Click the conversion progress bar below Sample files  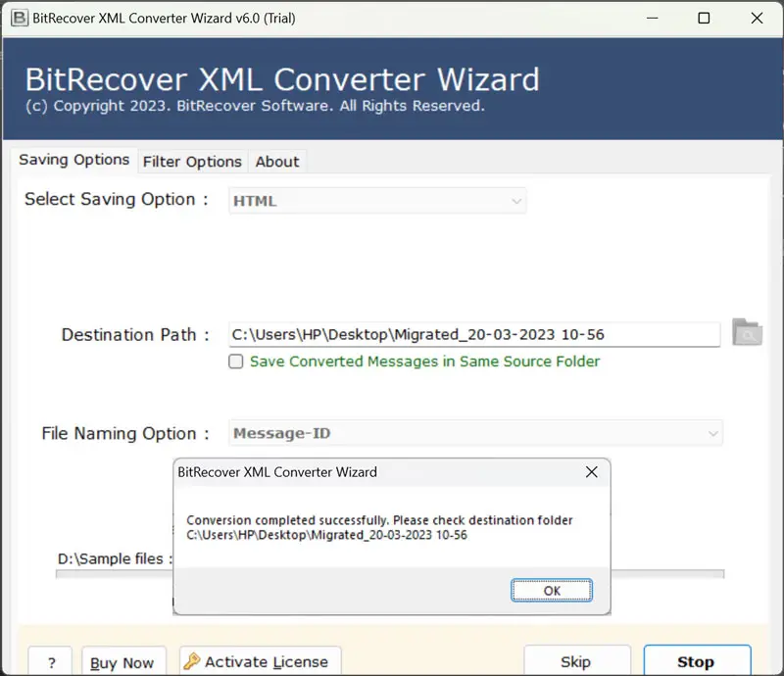click(115, 574)
